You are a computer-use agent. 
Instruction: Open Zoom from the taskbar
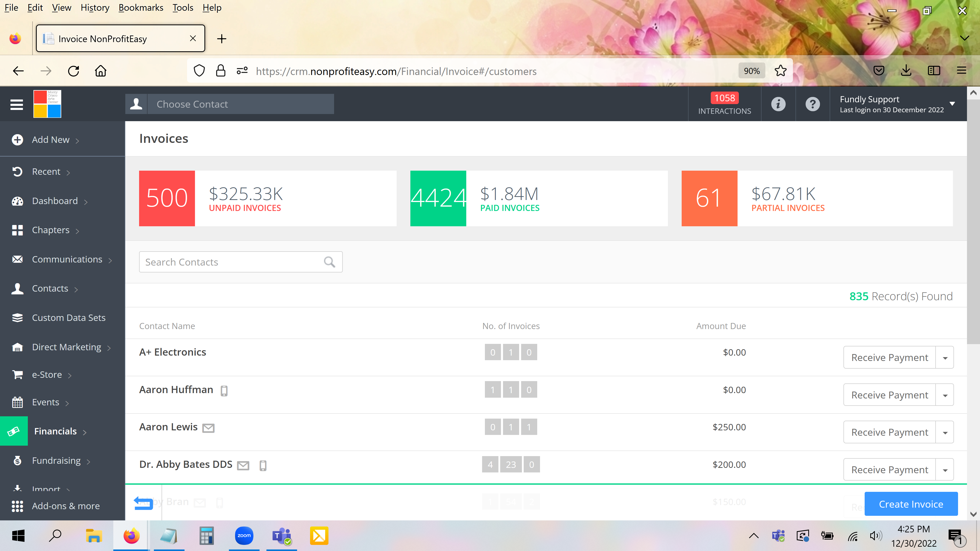click(244, 536)
